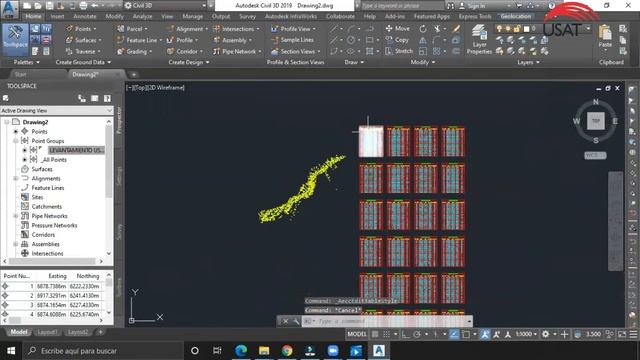640x360 pixels.
Task: Click the ViewCube TOP face
Action: pyautogui.click(x=596, y=121)
